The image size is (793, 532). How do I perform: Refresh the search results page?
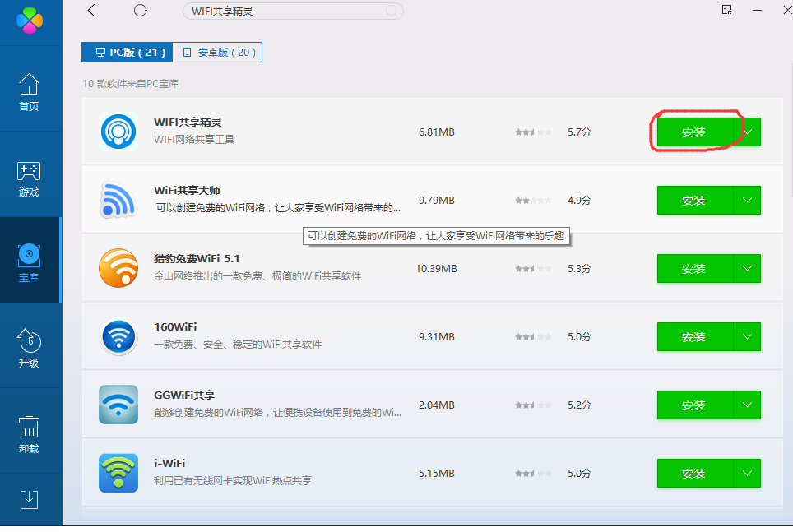(140, 11)
